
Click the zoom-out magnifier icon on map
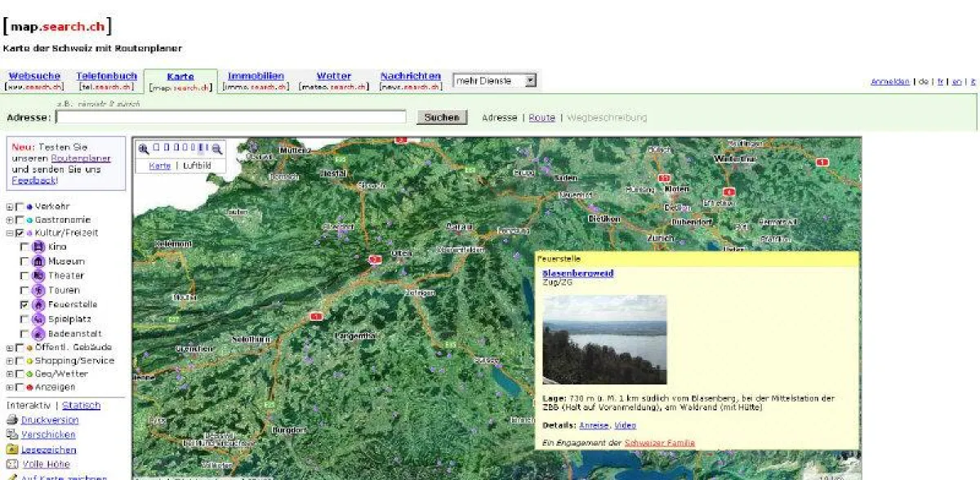217,149
